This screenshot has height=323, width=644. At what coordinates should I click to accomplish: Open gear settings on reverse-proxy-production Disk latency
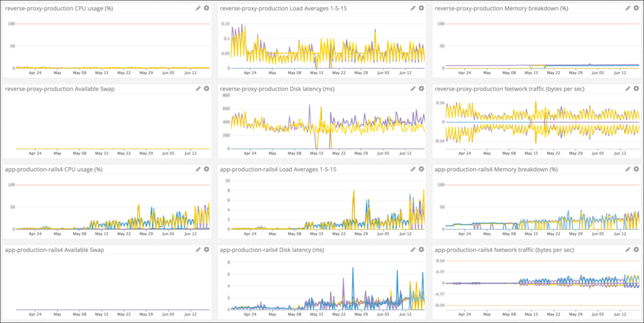pyautogui.click(x=421, y=88)
